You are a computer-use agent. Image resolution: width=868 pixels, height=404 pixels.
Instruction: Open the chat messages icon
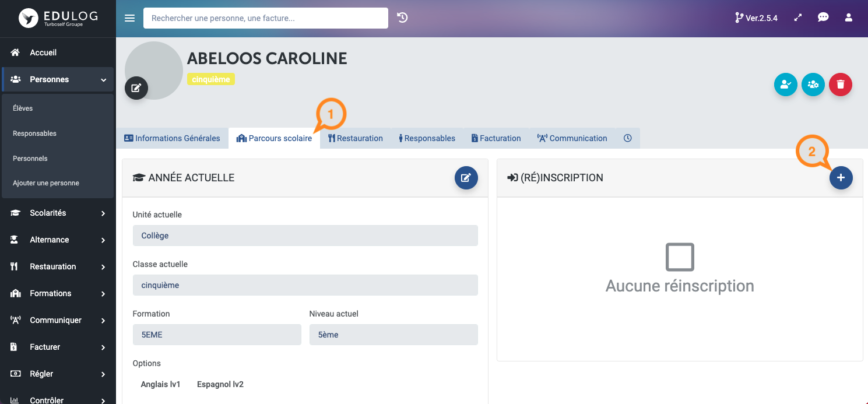tap(823, 17)
